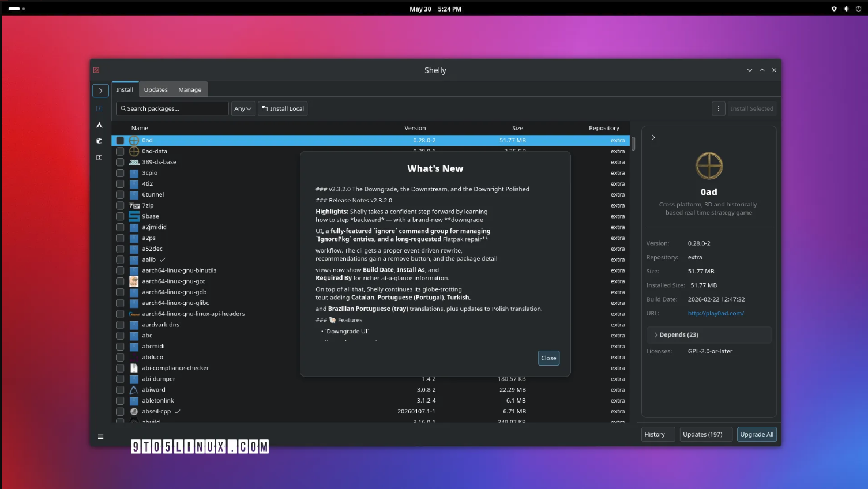Screen dimensions: 868x489
Task: Switch to the Install tab
Action: click(x=125, y=89)
